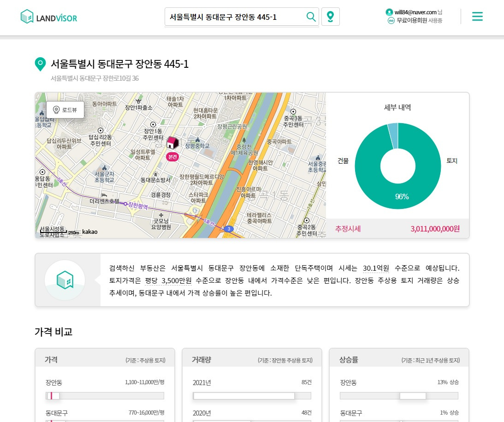Click the search magnifier icon
Viewport: 504px width, 422px height.
[311, 16]
